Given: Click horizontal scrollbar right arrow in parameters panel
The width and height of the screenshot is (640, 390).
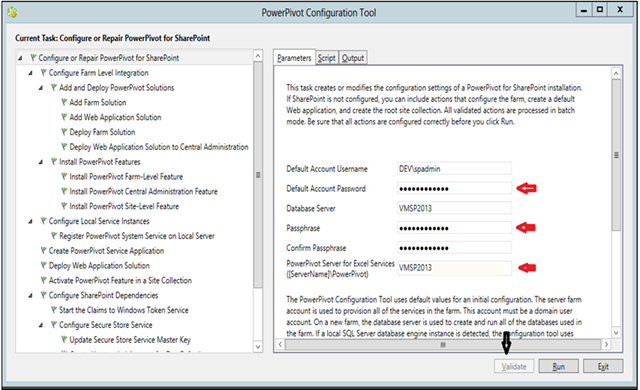Looking at the screenshot, I should 607,345.
